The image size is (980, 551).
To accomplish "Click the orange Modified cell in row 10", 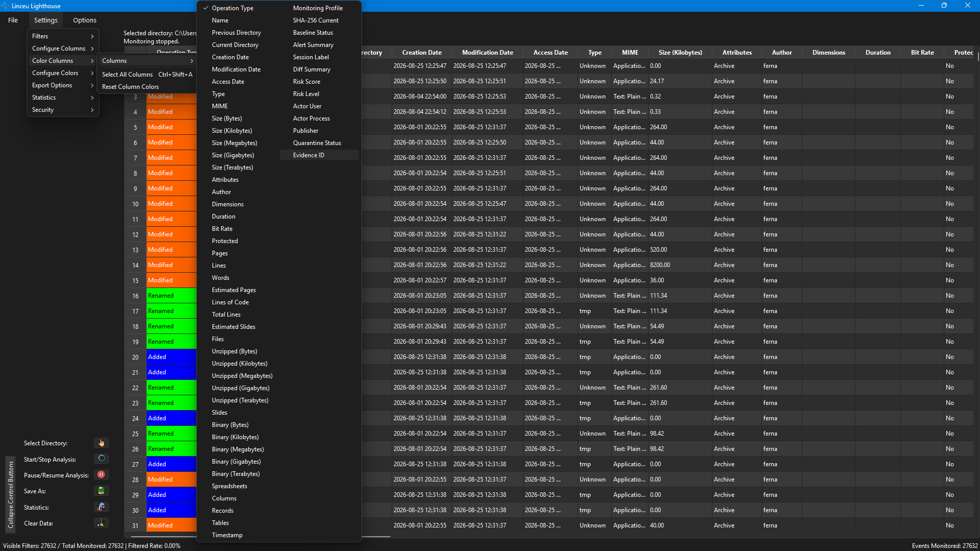I will (x=171, y=204).
